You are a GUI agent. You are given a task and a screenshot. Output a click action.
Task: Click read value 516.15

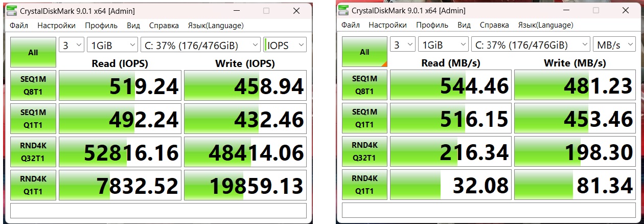click(x=451, y=118)
